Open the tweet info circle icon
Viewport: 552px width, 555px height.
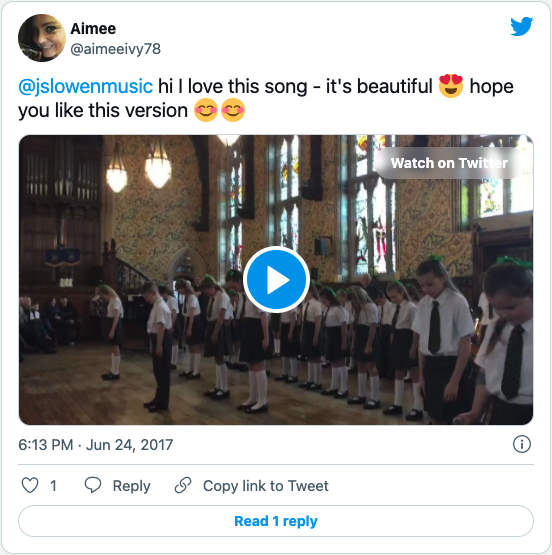pyautogui.click(x=522, y=444)
